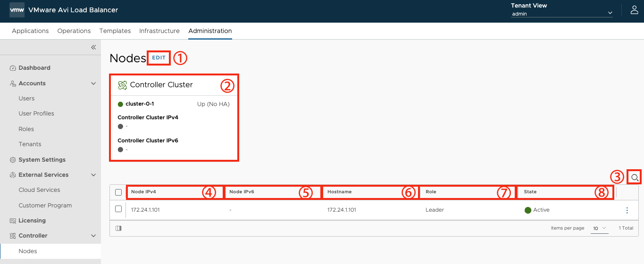Click the Controller Cluster IPv6 gray dot
The height and width of the screenshot is (264, 644).
point(120,149)
